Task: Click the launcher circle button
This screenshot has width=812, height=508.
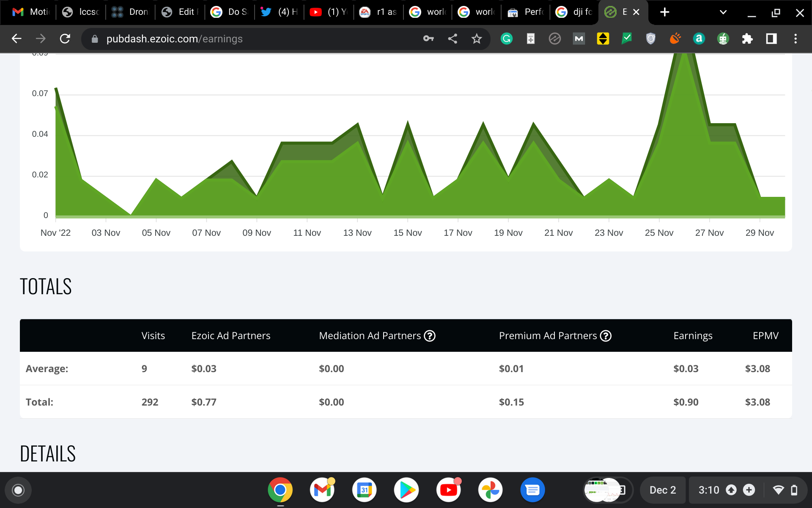Action: coord(18,490)
